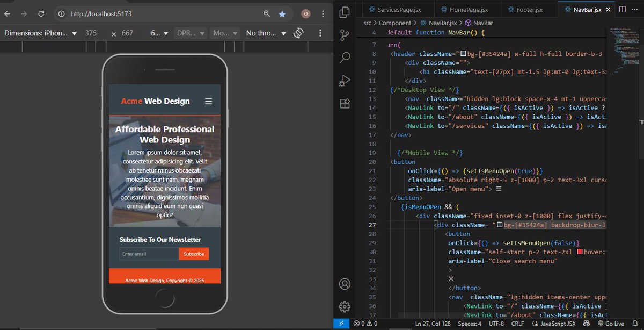Open editor More Actions ellipsis

(x=634, y=9)
